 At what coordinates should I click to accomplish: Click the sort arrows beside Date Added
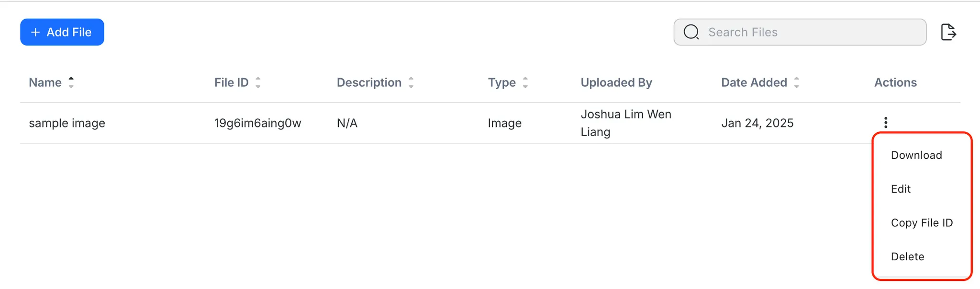pos(797,82)
